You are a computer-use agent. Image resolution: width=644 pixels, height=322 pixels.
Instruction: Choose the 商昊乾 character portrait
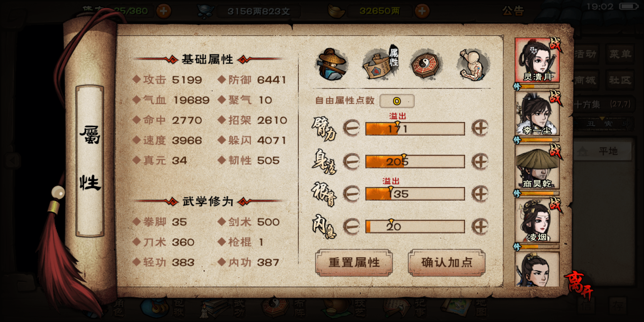537,167
